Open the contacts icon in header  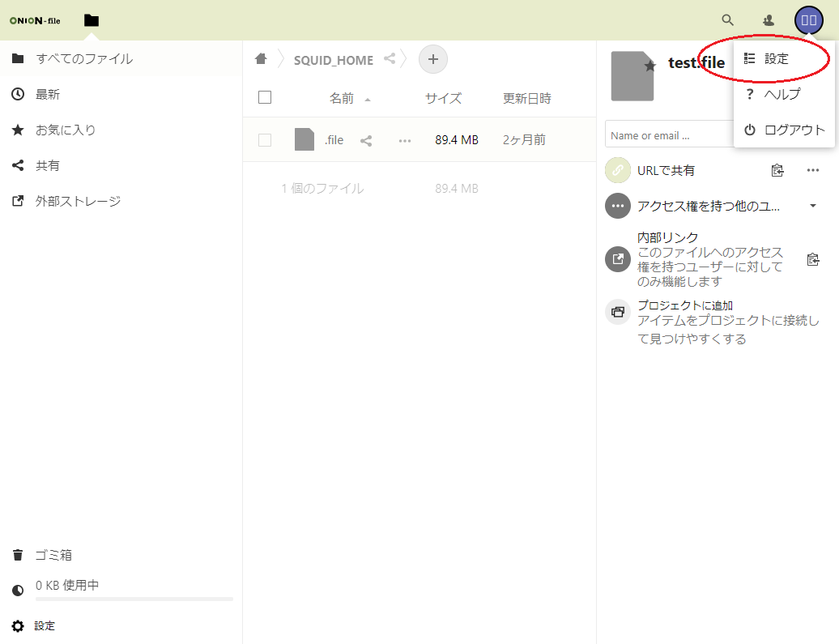(769, 20)
